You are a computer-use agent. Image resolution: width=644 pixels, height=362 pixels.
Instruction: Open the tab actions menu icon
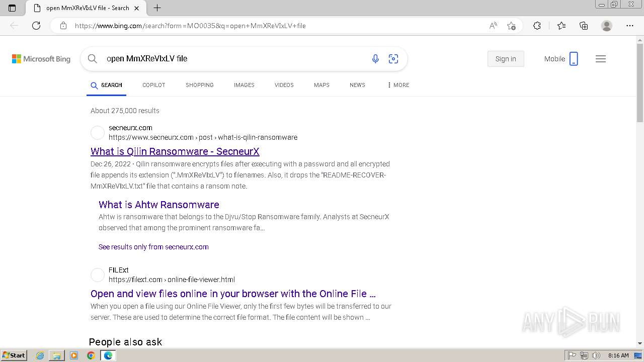pyautogui.click(x=12, y=8)
